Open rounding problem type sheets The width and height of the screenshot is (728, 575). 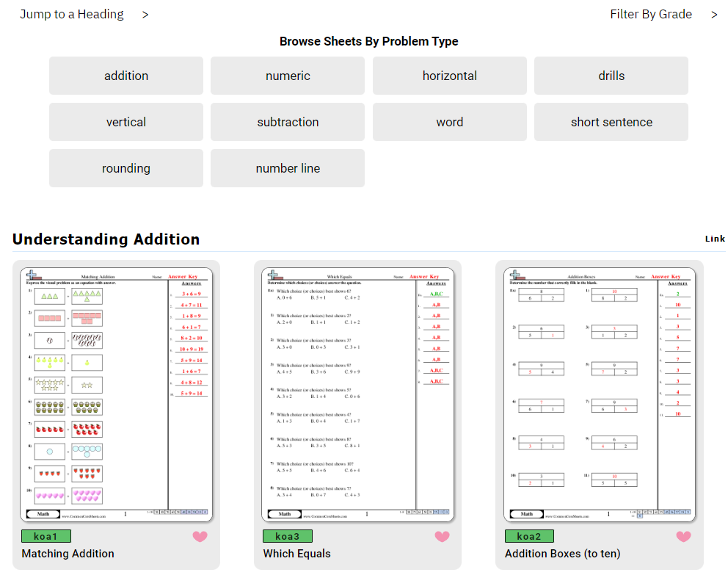(126, 168)
